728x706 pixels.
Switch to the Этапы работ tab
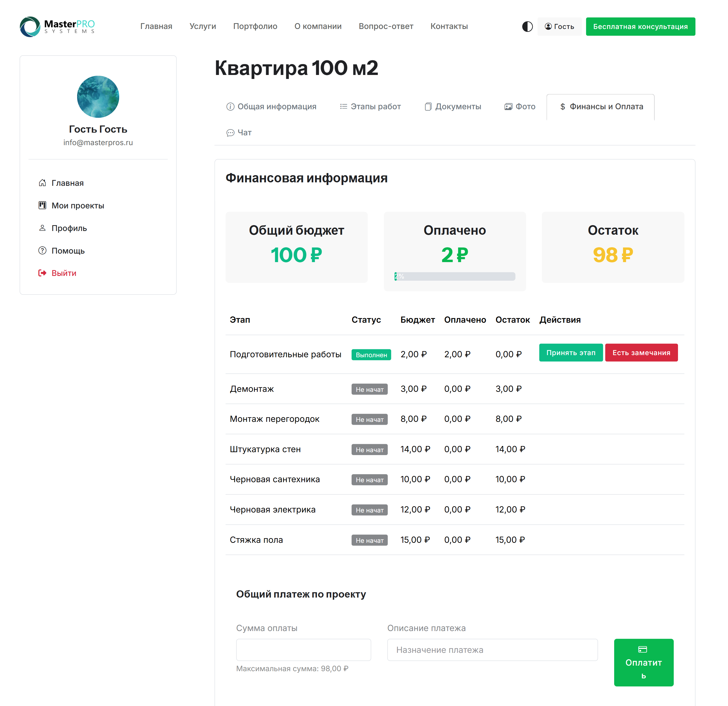click(x=370, y=107)
